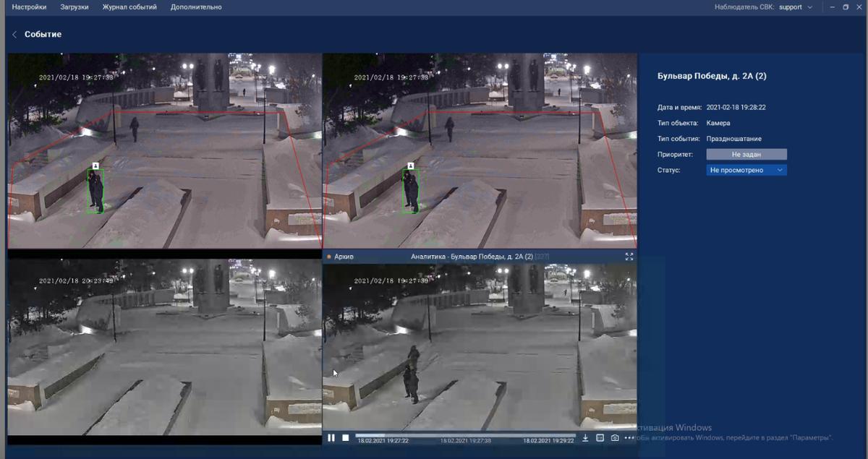Screen dimensions: 868x459
Task: Expand the archive player to fullscreen
Action: (x=629, y=257)
